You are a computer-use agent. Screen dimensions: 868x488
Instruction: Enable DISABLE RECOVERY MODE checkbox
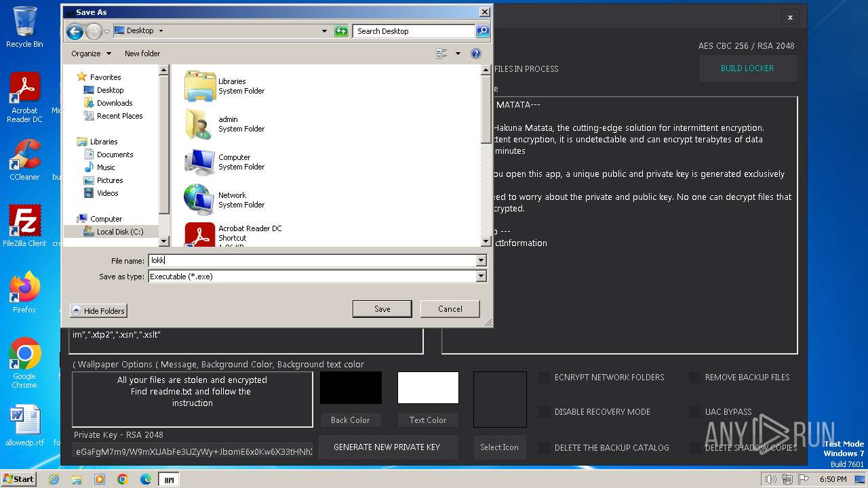[x=544, y=412]
